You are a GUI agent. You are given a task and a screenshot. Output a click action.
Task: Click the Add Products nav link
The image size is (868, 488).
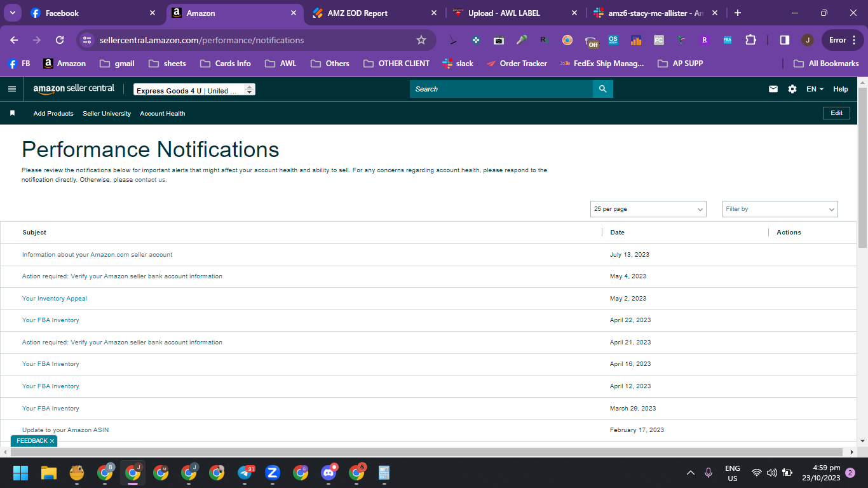pyautogui.click(x=53, y=113)
